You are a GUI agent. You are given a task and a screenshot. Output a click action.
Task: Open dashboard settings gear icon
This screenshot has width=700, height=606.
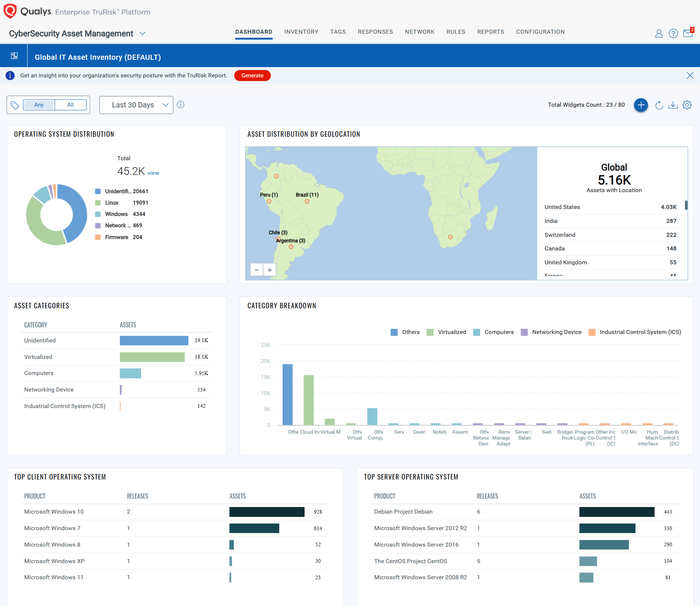coord(687,105)
